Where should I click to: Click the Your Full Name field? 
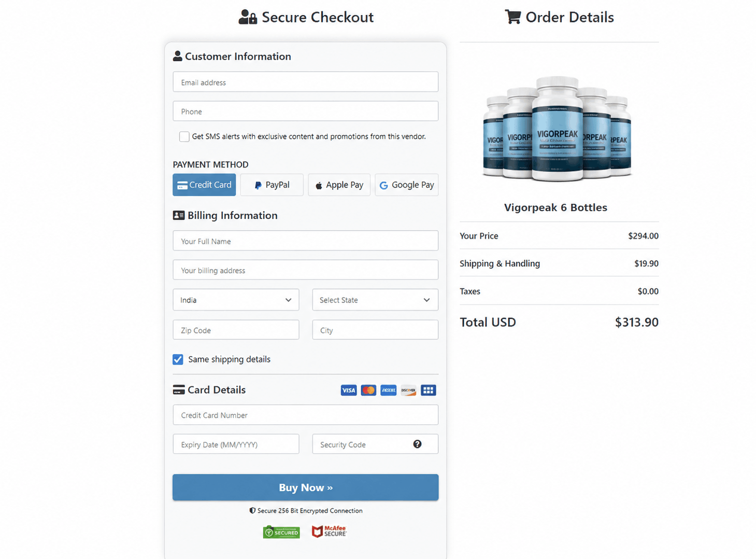coord(306,241)
